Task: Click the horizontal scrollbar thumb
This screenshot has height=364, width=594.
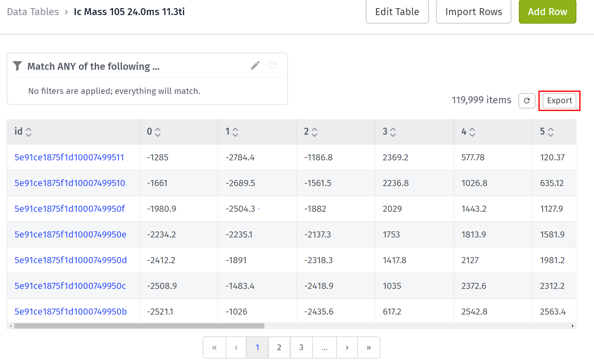Action: click(139, 326)
